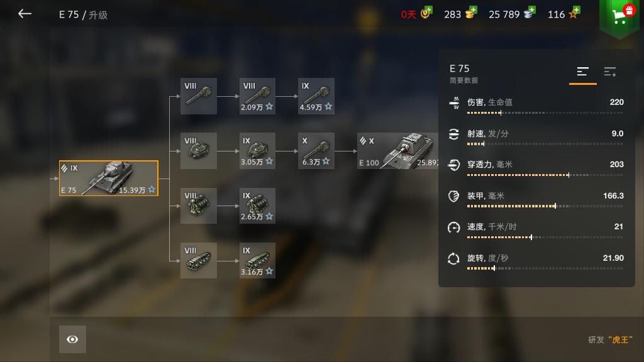The width and height of the screenshot is (644, 362).
Task: Select tier IX engine module costing 2.65万
Action: pyautogui.click(x=257, y=206)
